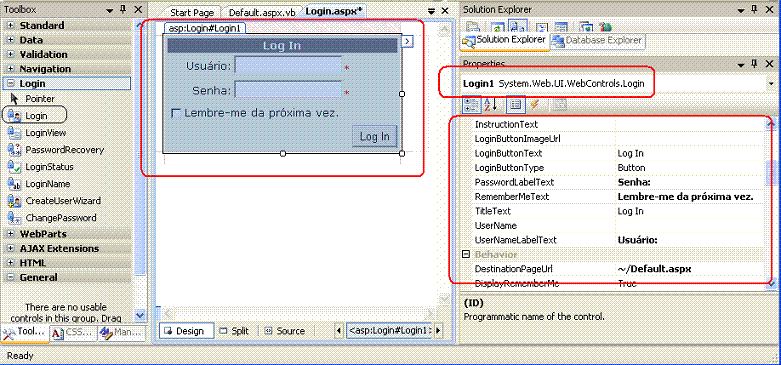Viewport: 781px width, 365px height.
Task: Select the Login.aspx document tab
Action: coord(333,11)
